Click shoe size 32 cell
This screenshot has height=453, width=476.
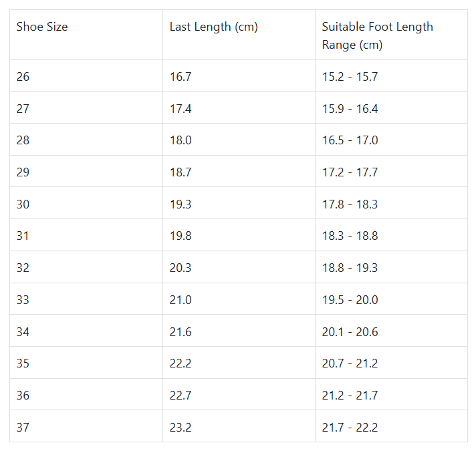(23, 268)
